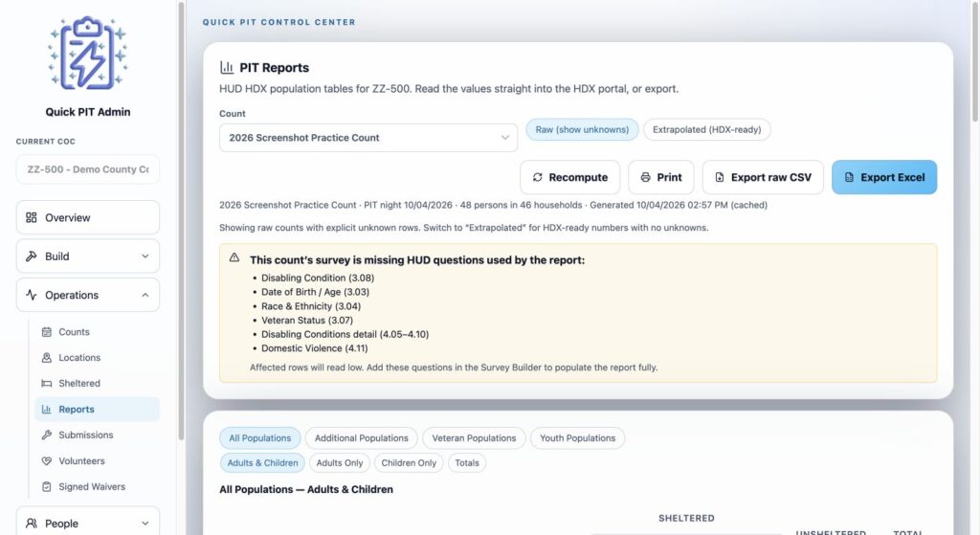Filter by Totals

pyautogui.click(x=467, y=463)
